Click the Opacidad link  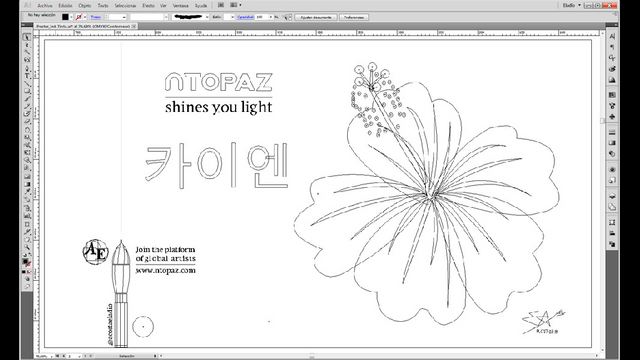(245, 17)
